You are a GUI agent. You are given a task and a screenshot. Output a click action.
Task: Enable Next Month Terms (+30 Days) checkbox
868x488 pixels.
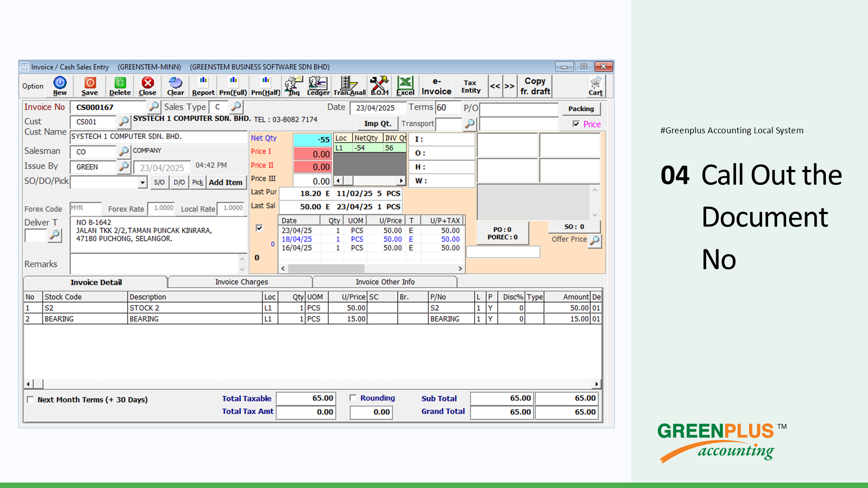point(30,399)
